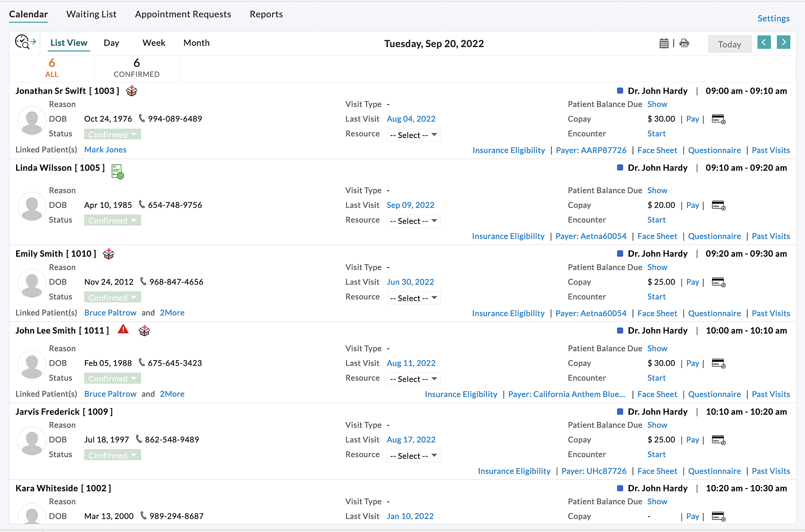Click John Lee Smith's red alert icon

(123, 330)
